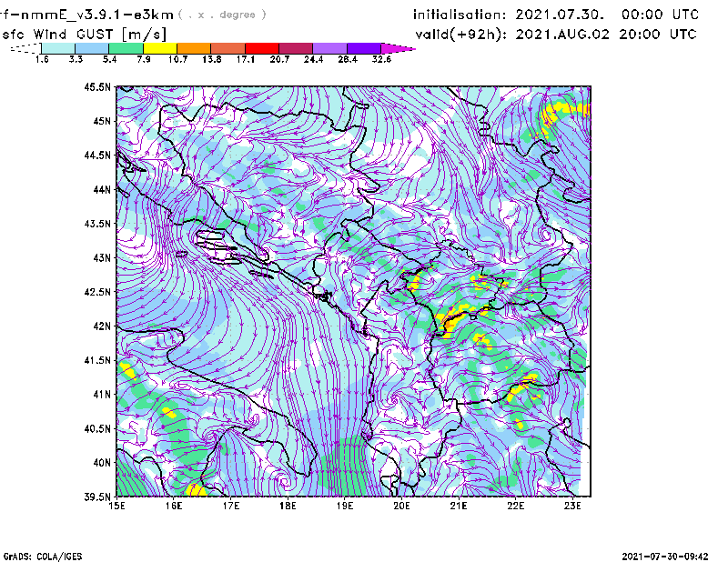Click legend value 7.9
This screenshot has height=562, width=728.
point(144,59)
